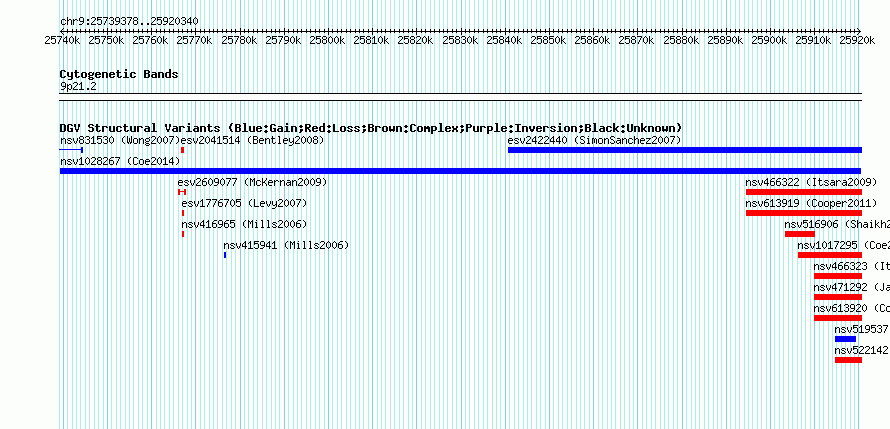The height and width of the screenshot is (429, 890).
Task: Click the blue bar under esv2422440
Action: tap(685, 150)
